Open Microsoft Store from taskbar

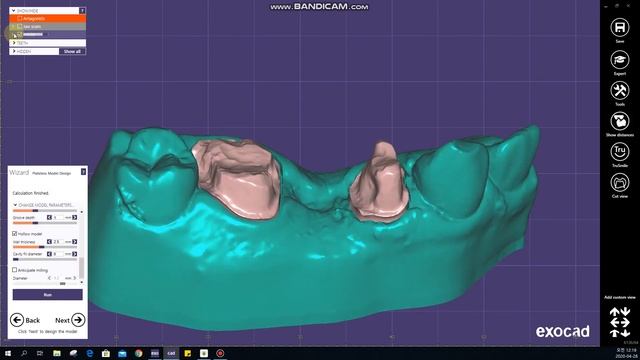click(x=106, y=353)
